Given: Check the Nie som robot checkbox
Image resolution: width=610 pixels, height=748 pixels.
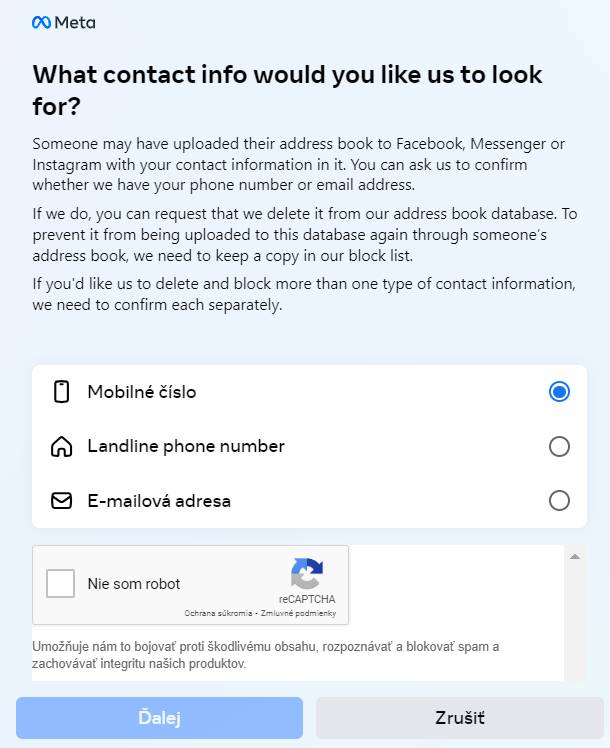Looking at the screenshot, I should 61,583.
